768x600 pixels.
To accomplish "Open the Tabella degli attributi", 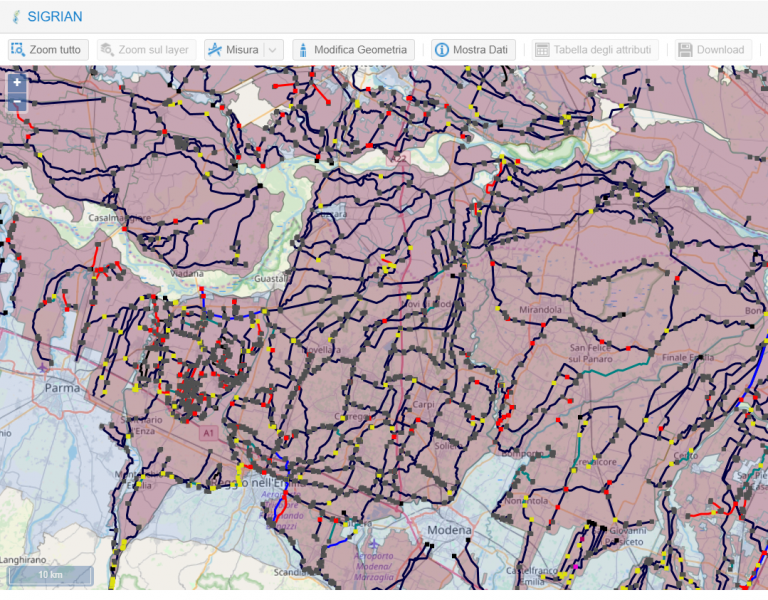I will click(x=594, y=49).
